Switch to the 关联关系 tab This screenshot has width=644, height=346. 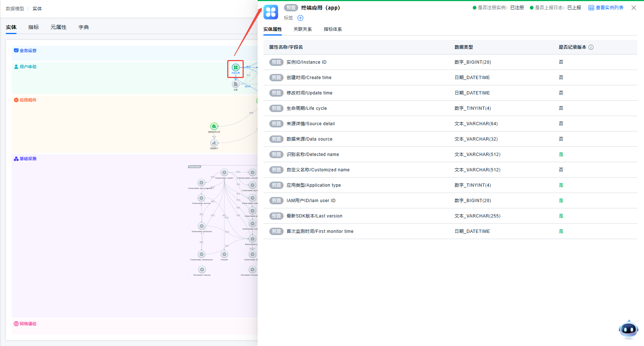[x=303, y=29]
